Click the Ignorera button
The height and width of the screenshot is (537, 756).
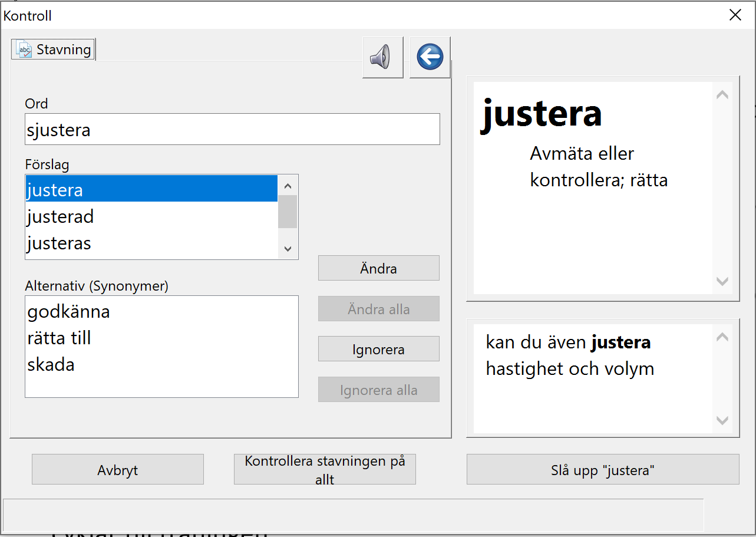[x=379, y=349]
